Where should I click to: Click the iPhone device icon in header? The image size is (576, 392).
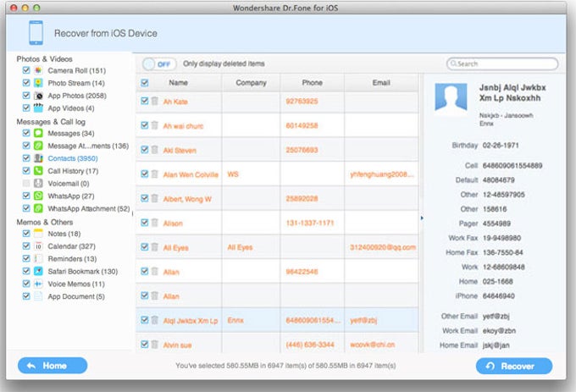click(x=36, y=33)
